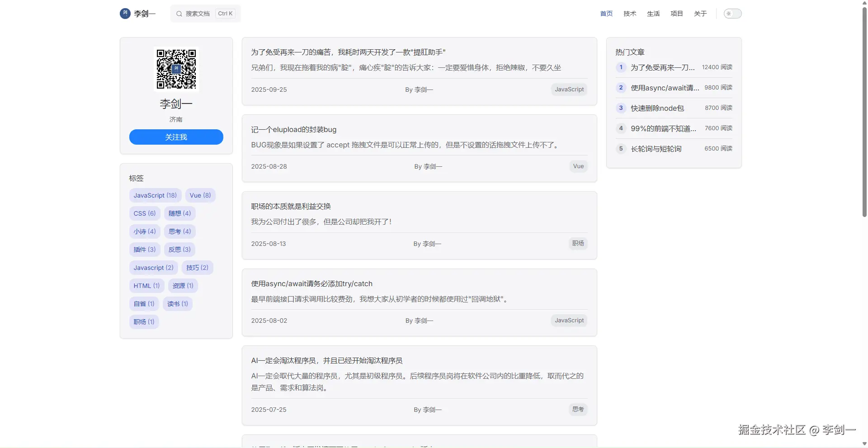Screen dimensions: 868x448
Task: Filter by the Vue (8) tag
Action: (x=200, y=195)
